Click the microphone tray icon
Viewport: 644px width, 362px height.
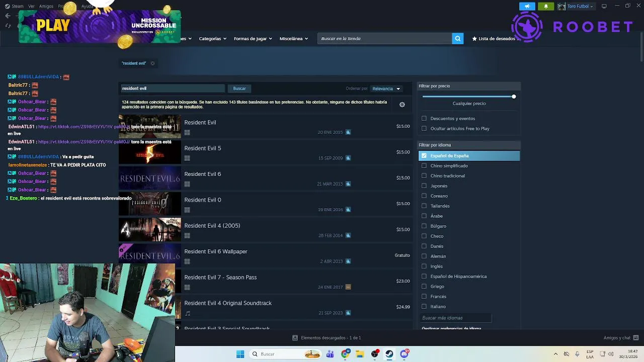577,354
